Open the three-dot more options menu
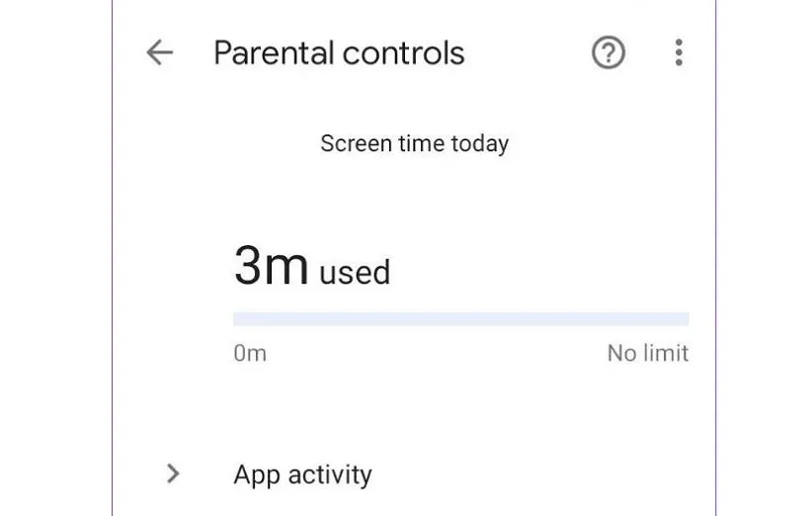The image size is (812, 516). tap(679, 52)
